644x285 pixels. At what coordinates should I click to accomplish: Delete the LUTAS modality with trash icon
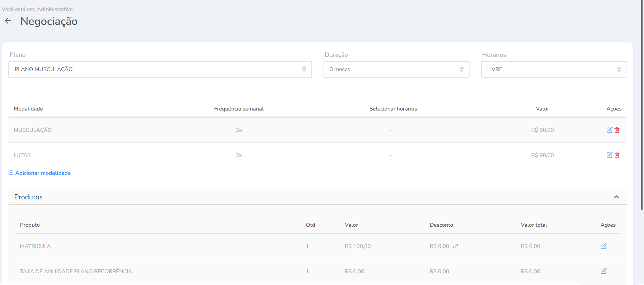coord(617,155)
